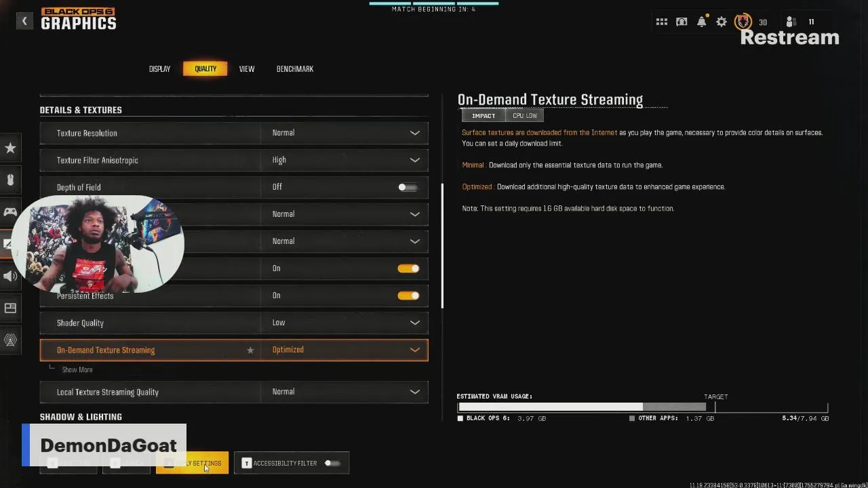
Task: Expand Show More under On-Demand Texture Streaming
Action: tap(77, 370)
